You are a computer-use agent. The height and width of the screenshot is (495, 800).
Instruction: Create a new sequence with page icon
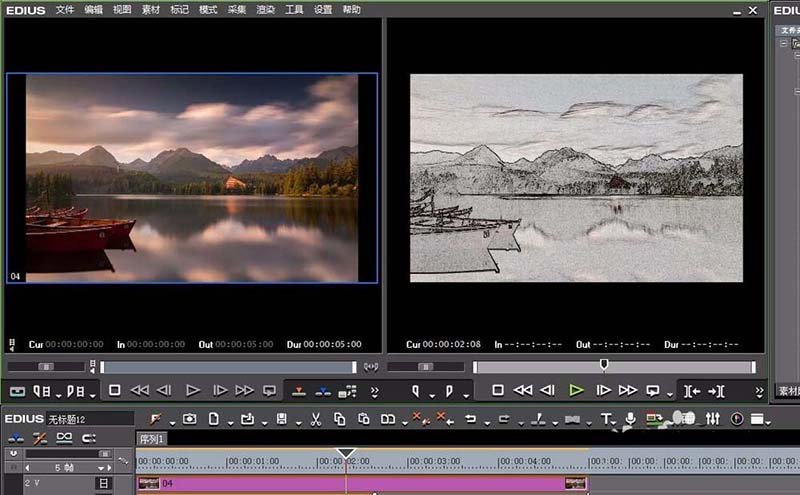click(214, 419)
